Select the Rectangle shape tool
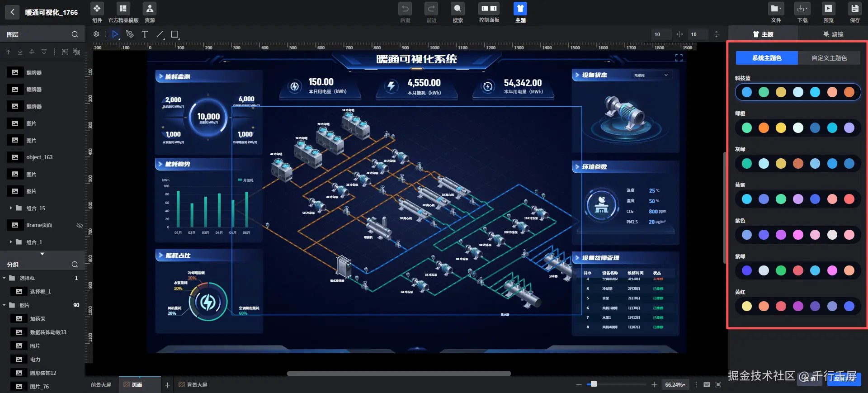868x393 pixels. coord(175,34)
